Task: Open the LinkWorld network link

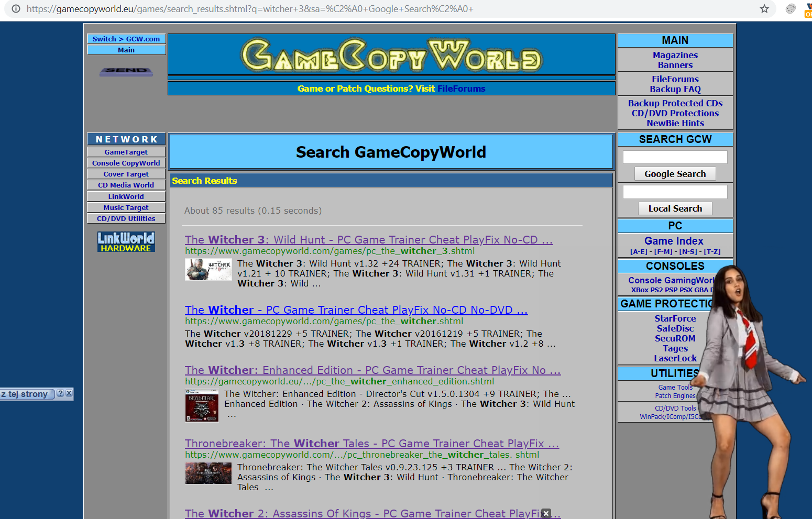Action: pos(126,196)
